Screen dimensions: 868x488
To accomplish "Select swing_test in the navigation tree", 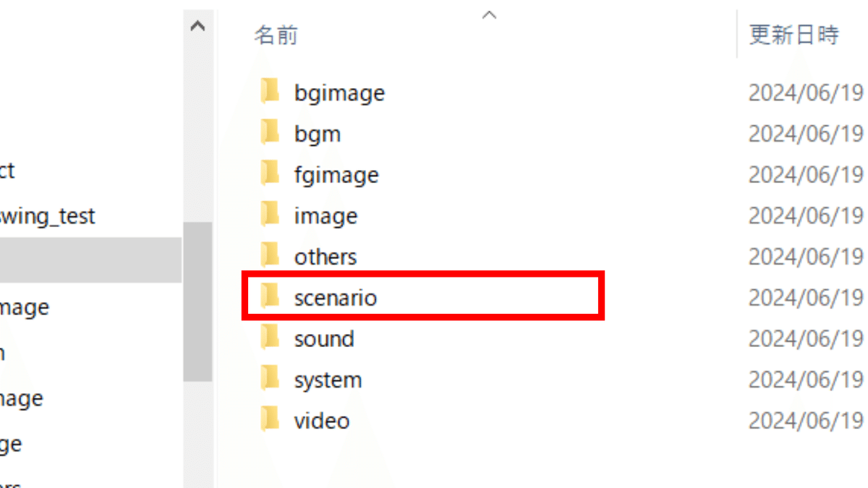I will (48, 215).
